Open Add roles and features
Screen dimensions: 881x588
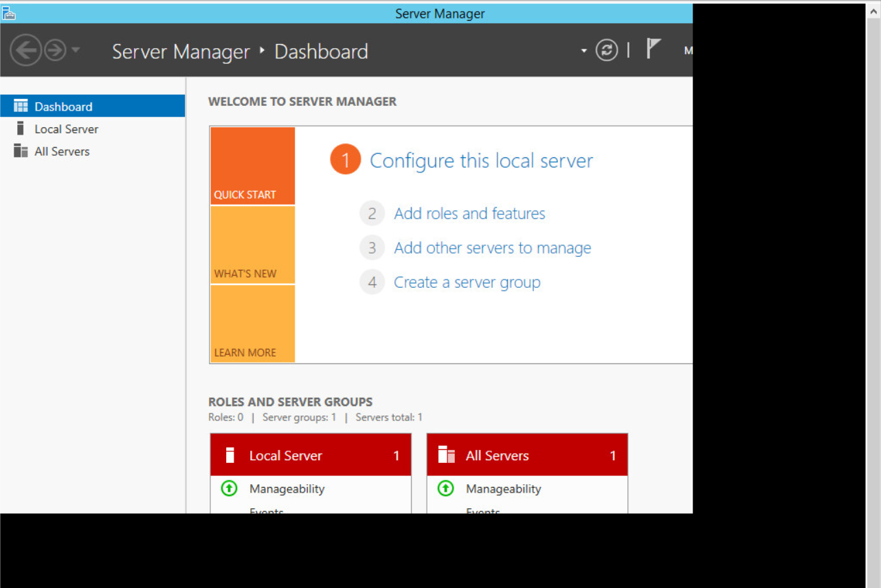pos(469,213)
